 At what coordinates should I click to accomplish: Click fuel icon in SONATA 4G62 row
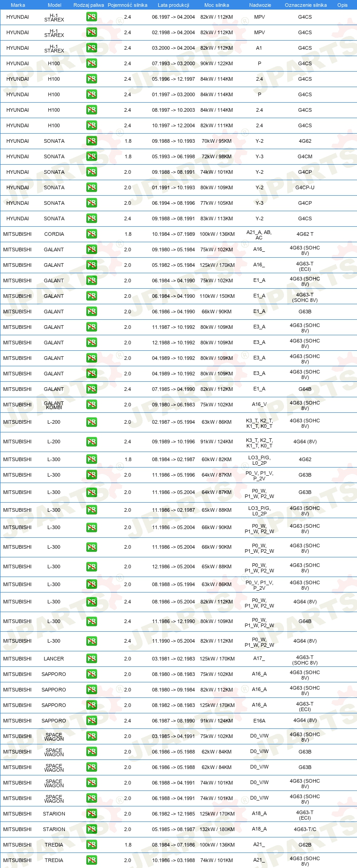pyautogui.click(x=91, y=141)
